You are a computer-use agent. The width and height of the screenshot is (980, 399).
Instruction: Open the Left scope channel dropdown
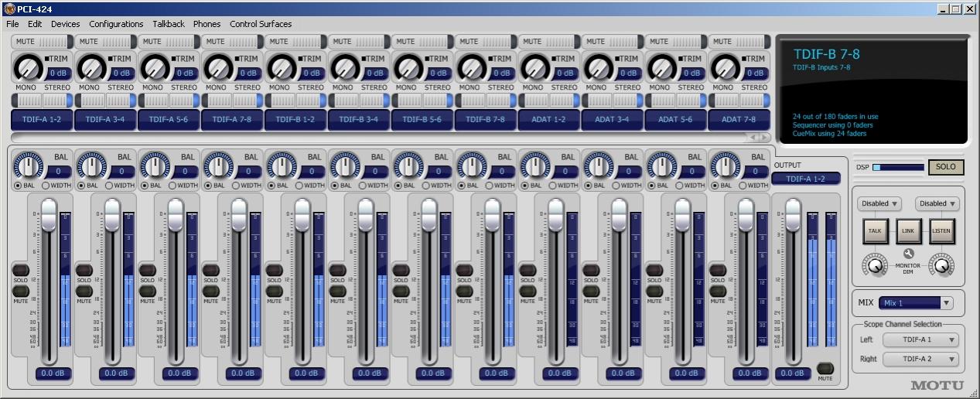[x=920, y=339]
